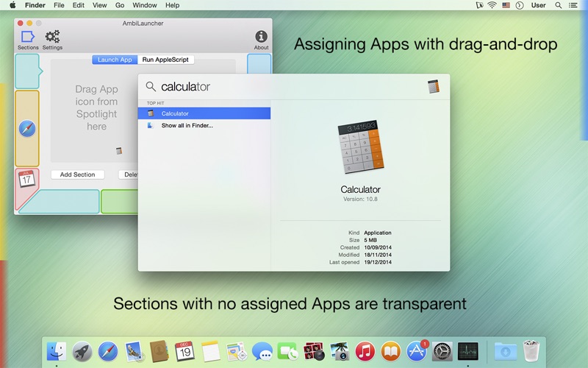Screen dimensions: 588x368
Task: Click the About info icon
Action: coord(261,37)
